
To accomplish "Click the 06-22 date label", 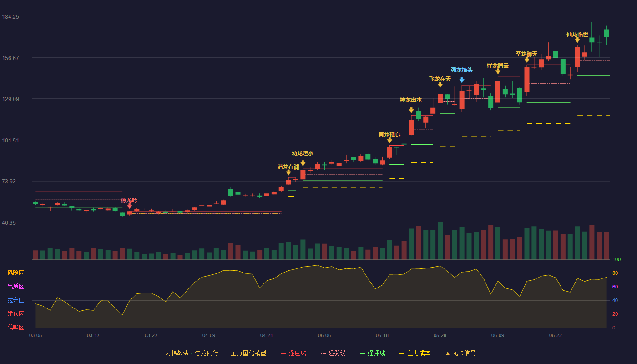I will pyautogui.click(x=556, y=335).
